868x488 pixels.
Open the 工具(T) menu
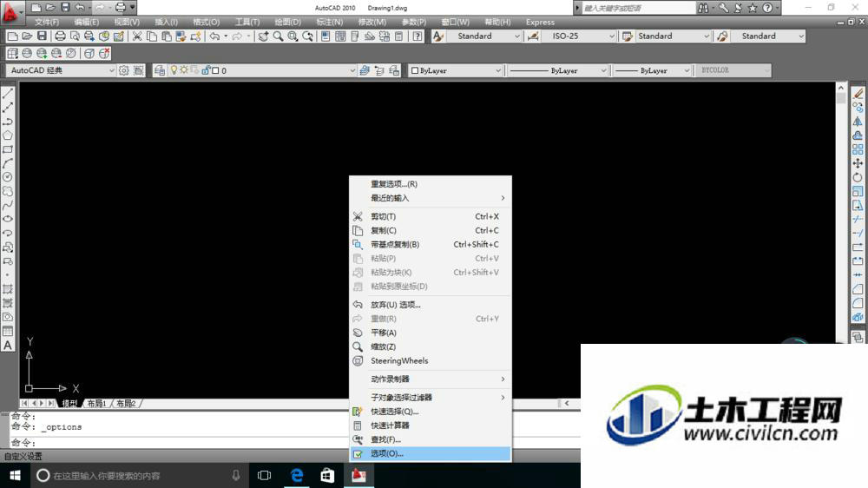247,23
